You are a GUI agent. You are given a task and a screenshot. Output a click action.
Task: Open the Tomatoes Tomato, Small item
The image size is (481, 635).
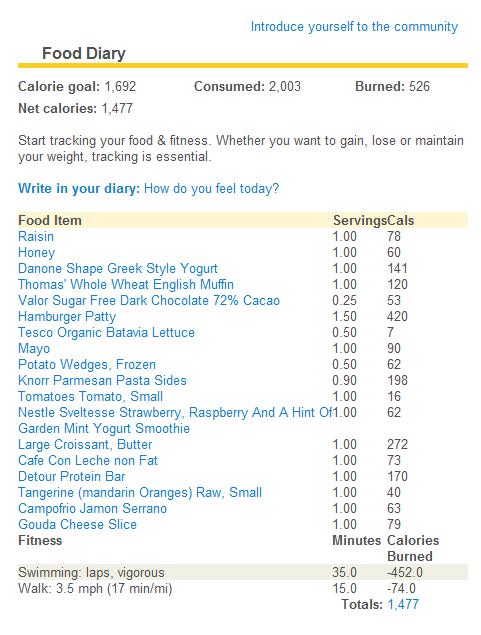pyautogui.click(x=91, y=396)
